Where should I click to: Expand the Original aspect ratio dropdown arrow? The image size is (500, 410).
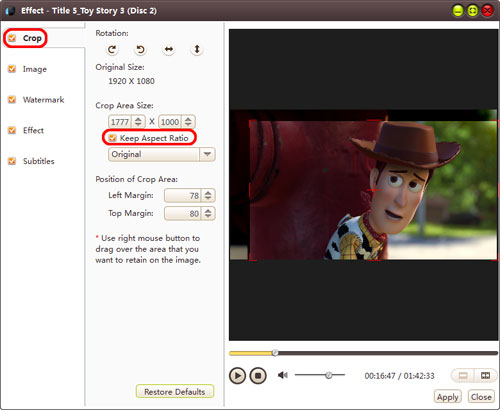coord(207,154)
